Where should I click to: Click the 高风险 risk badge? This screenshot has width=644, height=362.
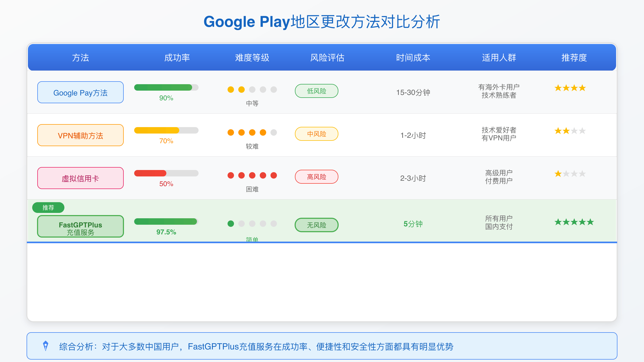coord(317,177)
